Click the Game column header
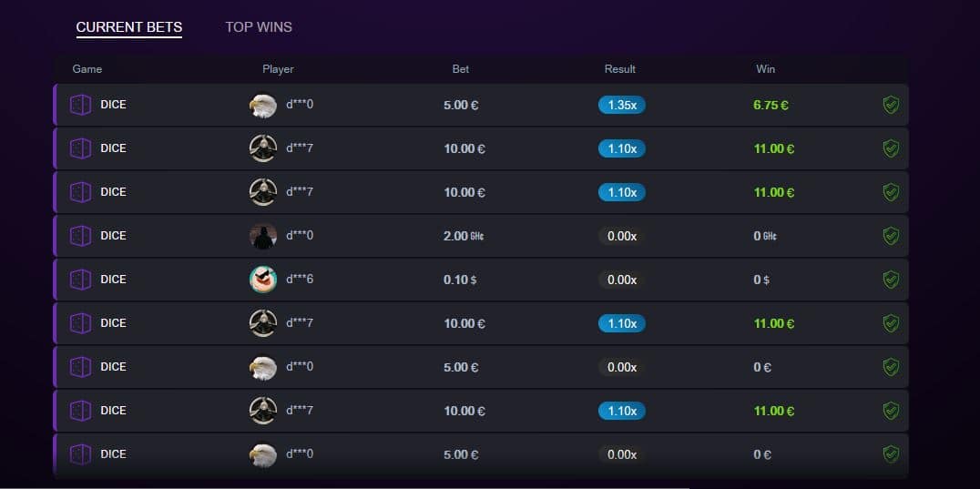 click(87, 68)
